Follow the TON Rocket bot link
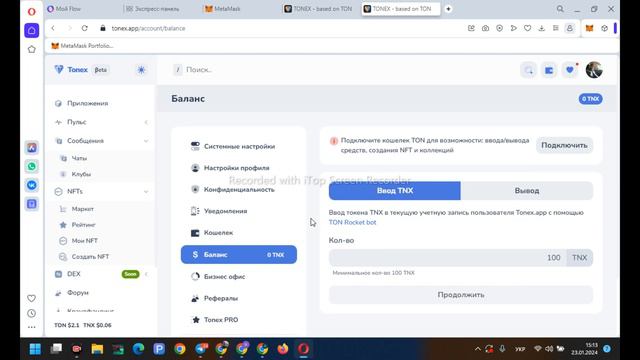The height and width of the screenshot is (360, 640). pos(352,222)
